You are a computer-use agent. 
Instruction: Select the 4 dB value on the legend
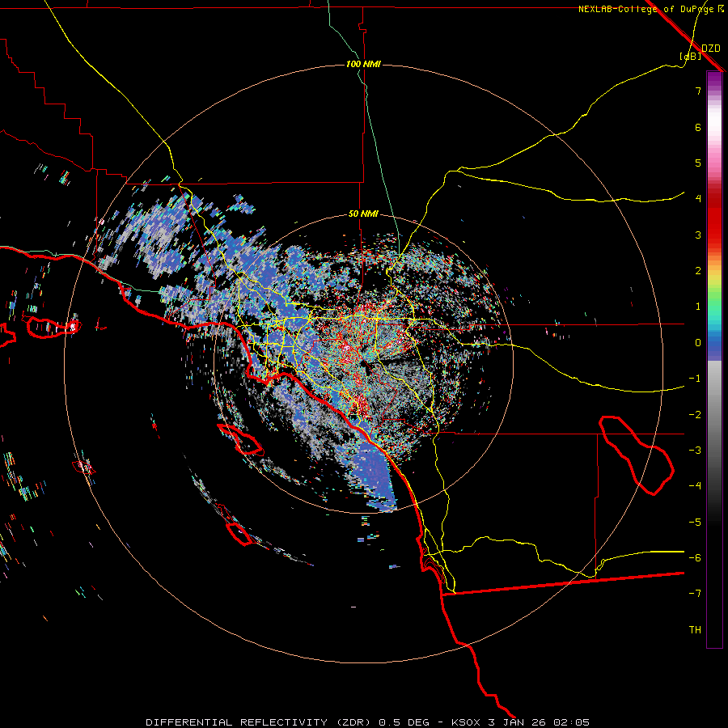click(x=698, y=199)
